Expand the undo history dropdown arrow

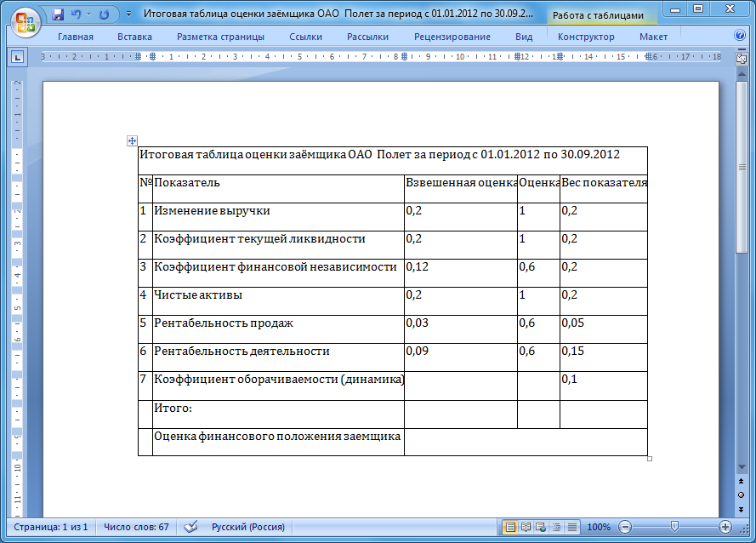pos(88,14)
